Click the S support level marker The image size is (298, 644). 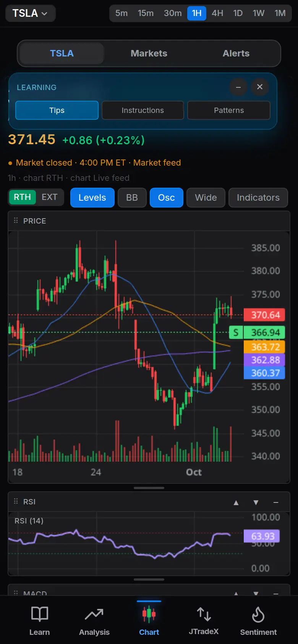236,333
